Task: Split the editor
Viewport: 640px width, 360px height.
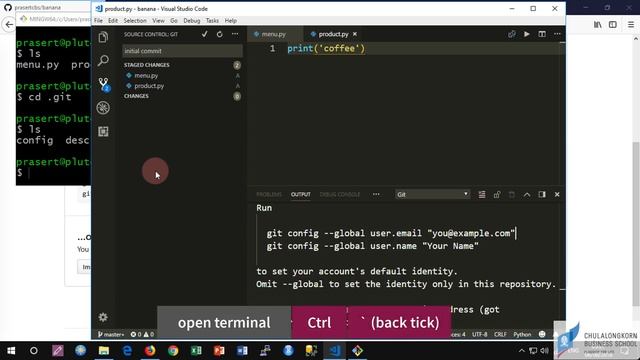Action: point(542,34)
